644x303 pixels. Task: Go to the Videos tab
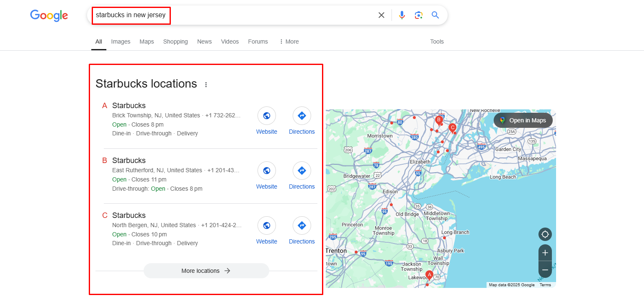pyautogui.click(x=230, y=41)
